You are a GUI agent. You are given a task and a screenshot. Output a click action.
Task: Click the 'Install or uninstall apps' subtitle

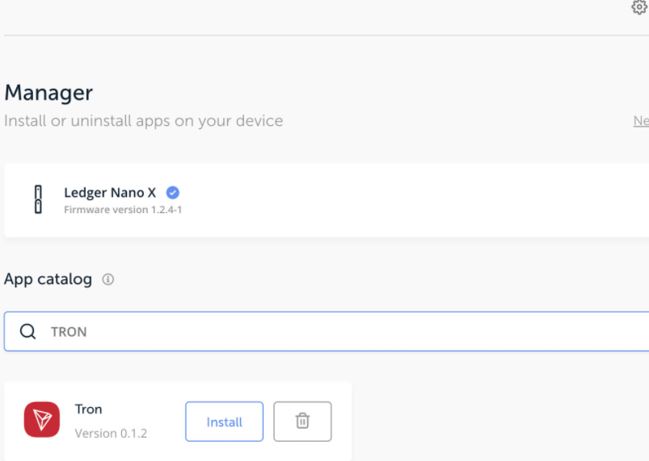point(144,122)
